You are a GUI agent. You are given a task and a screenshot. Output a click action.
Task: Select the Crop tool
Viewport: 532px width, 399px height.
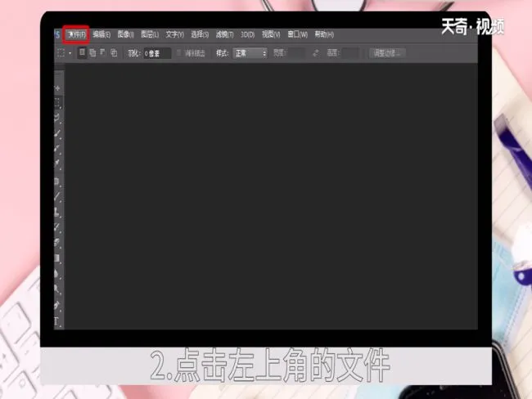[58, 149]
